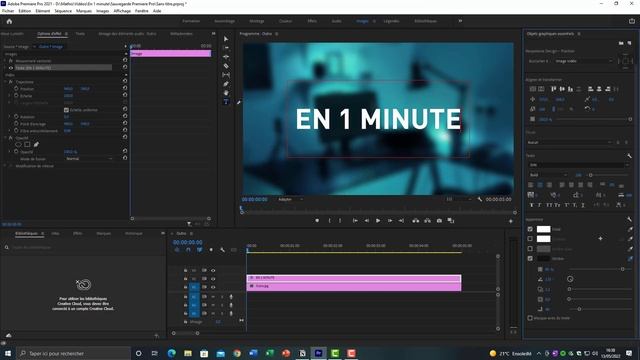The height and width of the screenshot is (360, 640).
Task: Enable stroke checkbox in appearance
Action: click(x=530, y=239)
